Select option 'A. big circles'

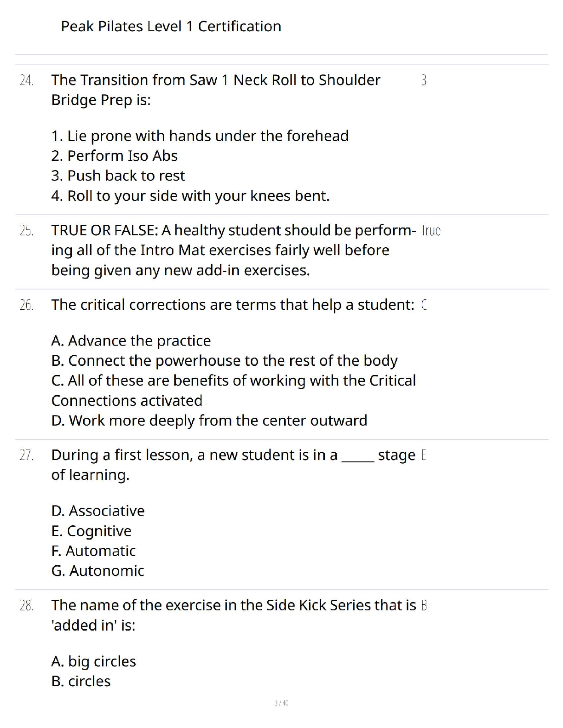click(x=93, y=661)
